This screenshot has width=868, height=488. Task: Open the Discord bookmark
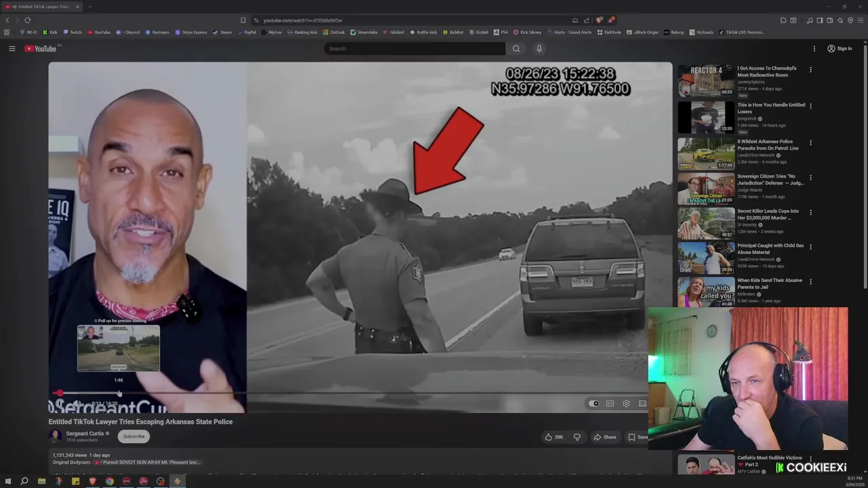tap(128, 32)
